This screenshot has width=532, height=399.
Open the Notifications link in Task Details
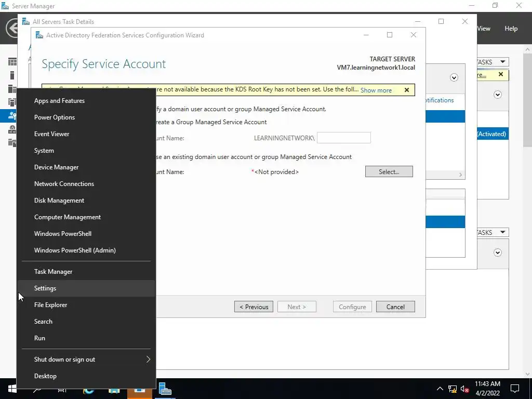tap(440, 100)
